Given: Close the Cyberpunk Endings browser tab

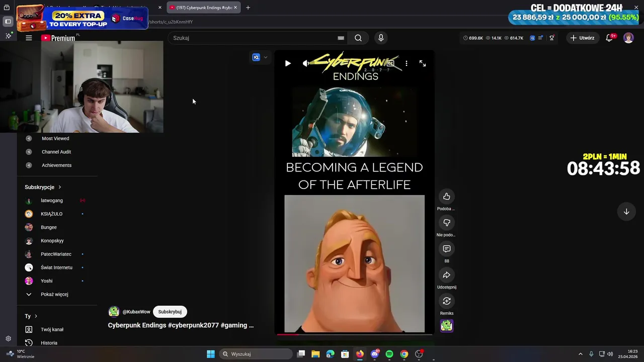Looking at the screenshot, I should click(x=235, y=8).
